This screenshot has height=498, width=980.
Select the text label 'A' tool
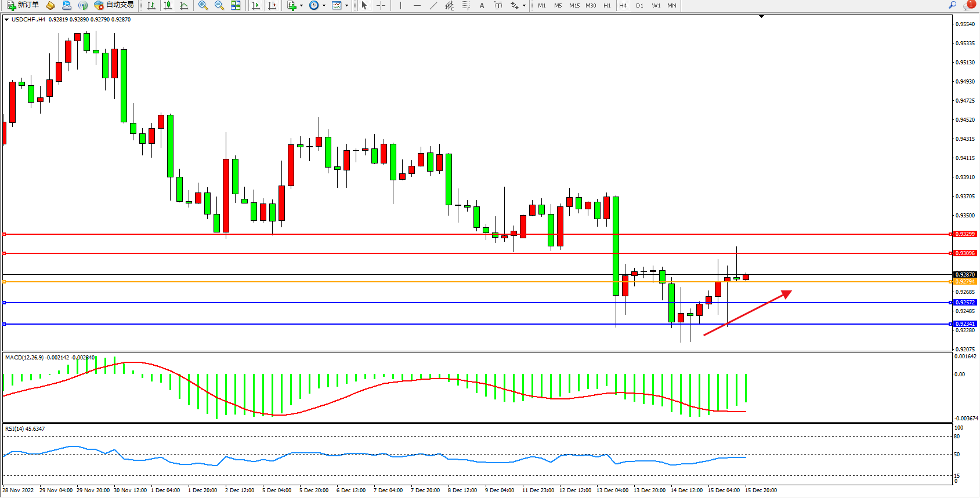click(x=482, y=5)
